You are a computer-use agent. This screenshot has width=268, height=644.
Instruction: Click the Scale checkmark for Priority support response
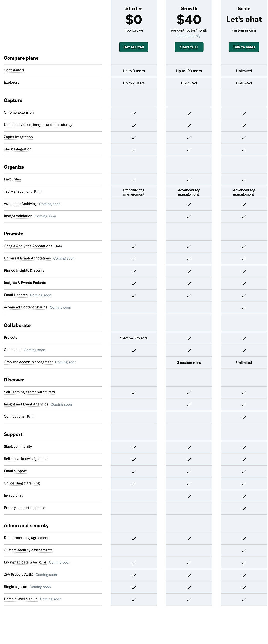[x=244, y=508]
